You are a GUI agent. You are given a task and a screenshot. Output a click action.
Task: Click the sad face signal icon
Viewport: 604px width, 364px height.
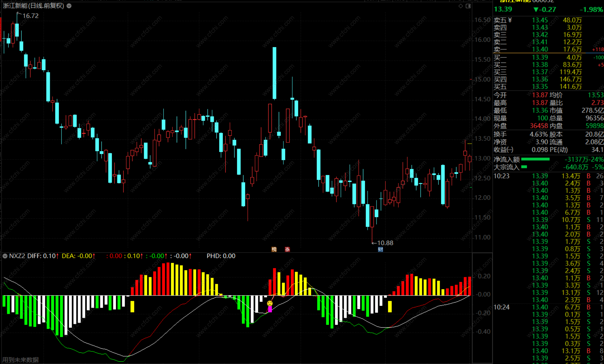coord(270,303)
